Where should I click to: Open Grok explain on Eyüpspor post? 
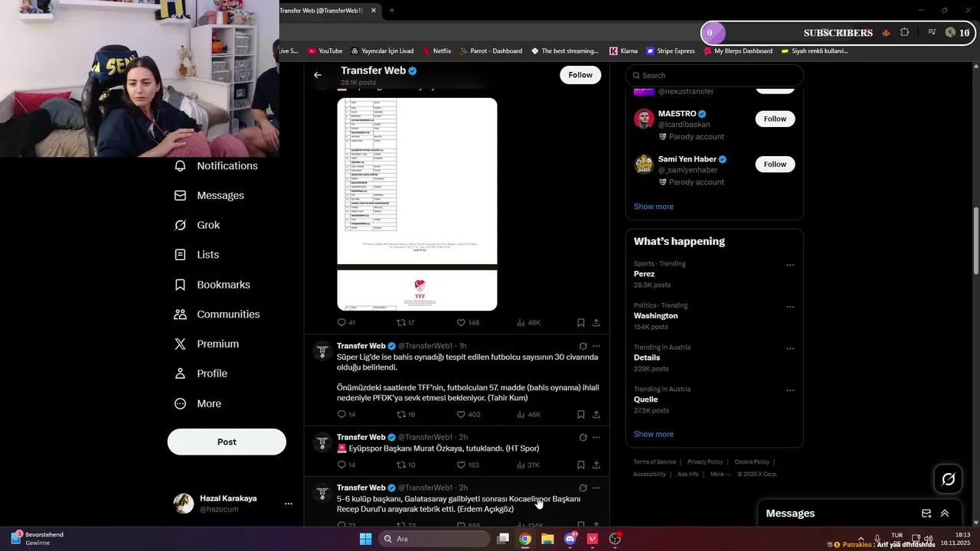583,437
